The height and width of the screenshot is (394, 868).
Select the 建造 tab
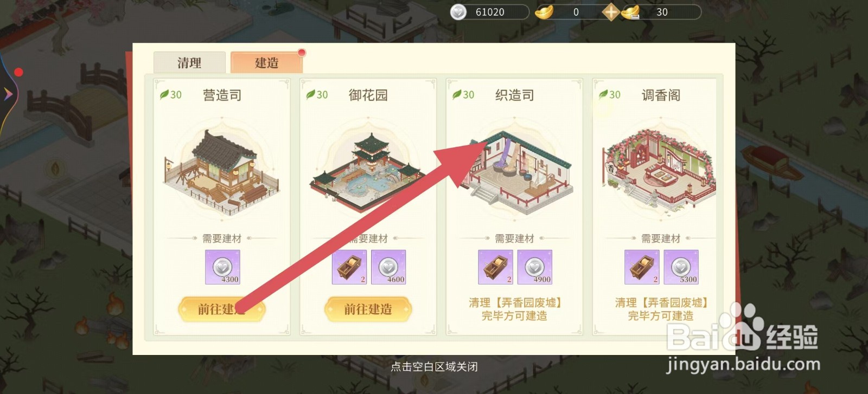point(266,63)
